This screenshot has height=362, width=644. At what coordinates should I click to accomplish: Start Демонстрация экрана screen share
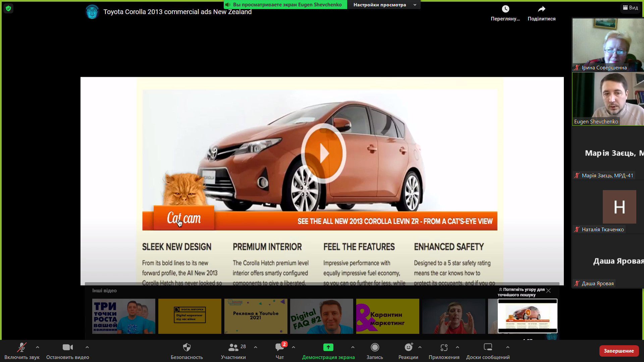[x=328, y=351]
